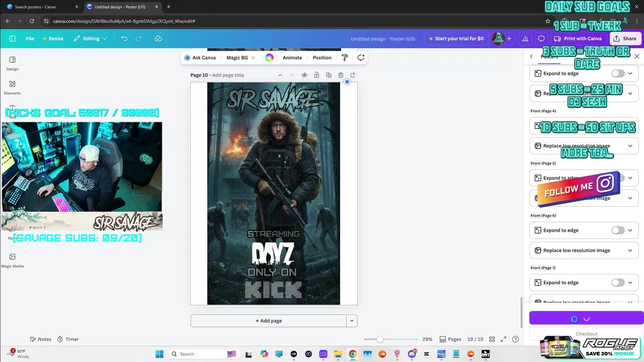Expand chevron of Page 5 Replace image row
The image size is (644, 362).
click(x=630, y=198)
